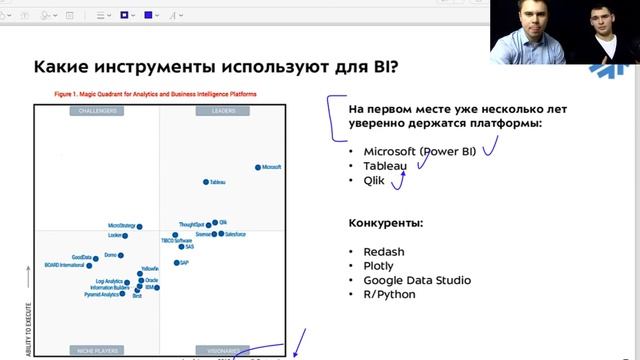Click the line thickness icon in the toolbar
Viewport: 640px width, 360px height.
(x=100, y=16)
